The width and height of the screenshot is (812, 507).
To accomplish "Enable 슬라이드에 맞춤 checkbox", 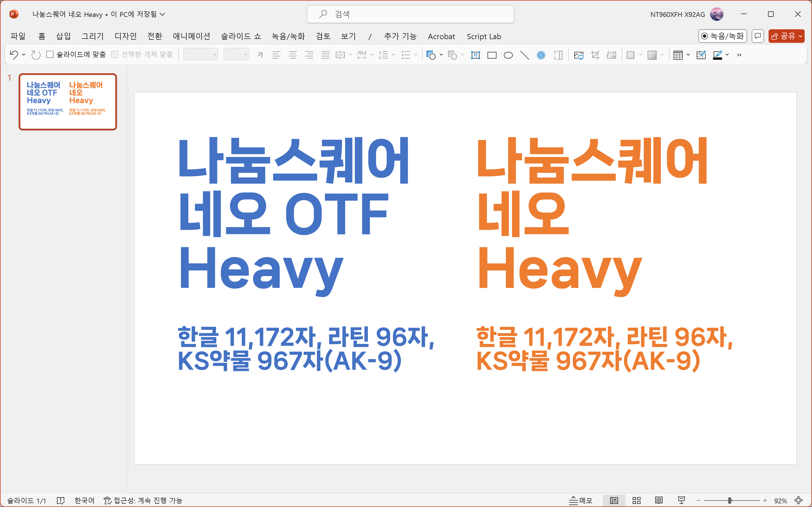I will 50,54.
